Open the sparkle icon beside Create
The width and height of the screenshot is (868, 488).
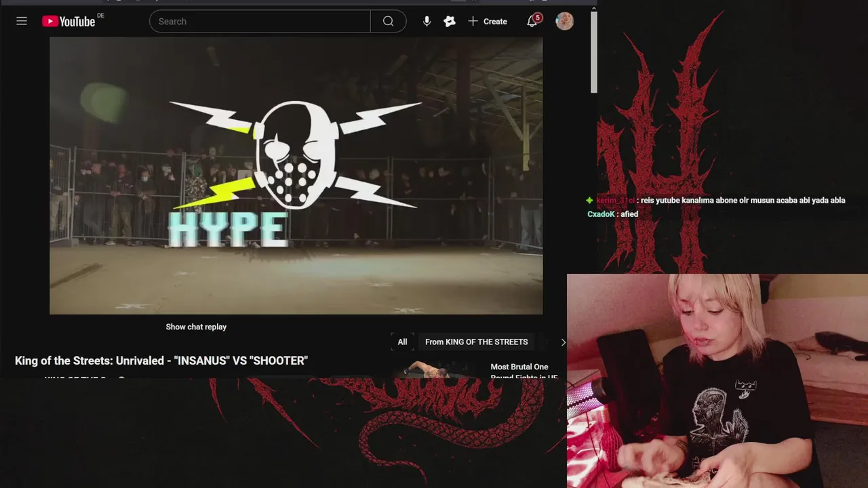pos(450,22)
